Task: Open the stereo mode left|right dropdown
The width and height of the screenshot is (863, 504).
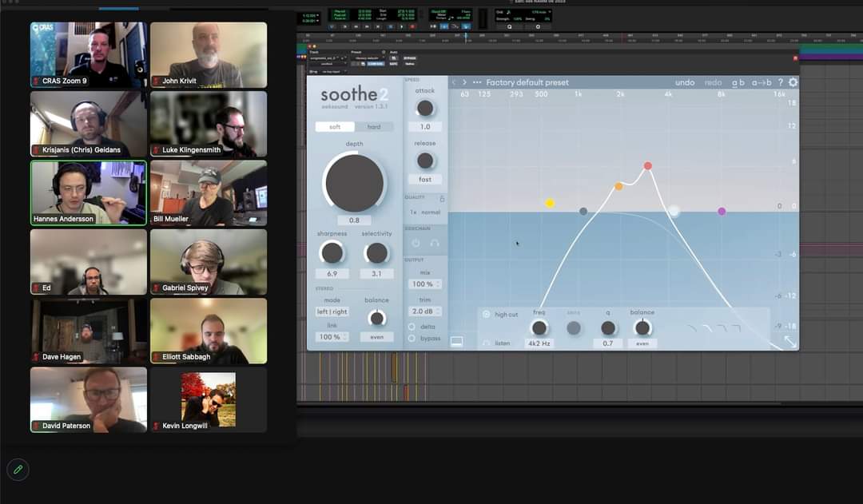Action: 332,312
